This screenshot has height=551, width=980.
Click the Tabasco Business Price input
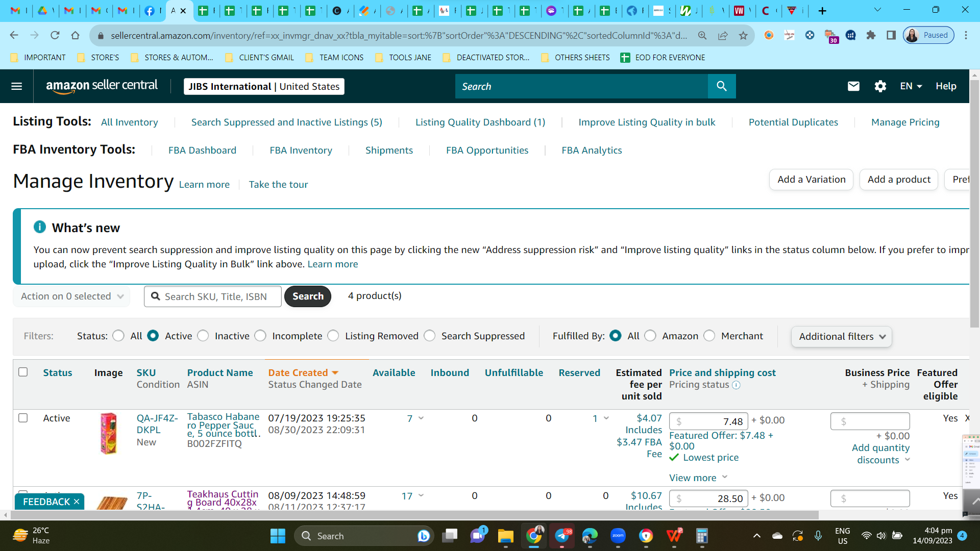[870, 421]
